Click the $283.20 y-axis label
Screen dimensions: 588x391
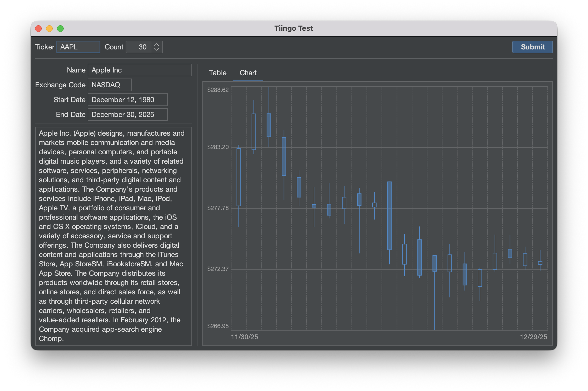pyautogui.click(x=218, y=147)
